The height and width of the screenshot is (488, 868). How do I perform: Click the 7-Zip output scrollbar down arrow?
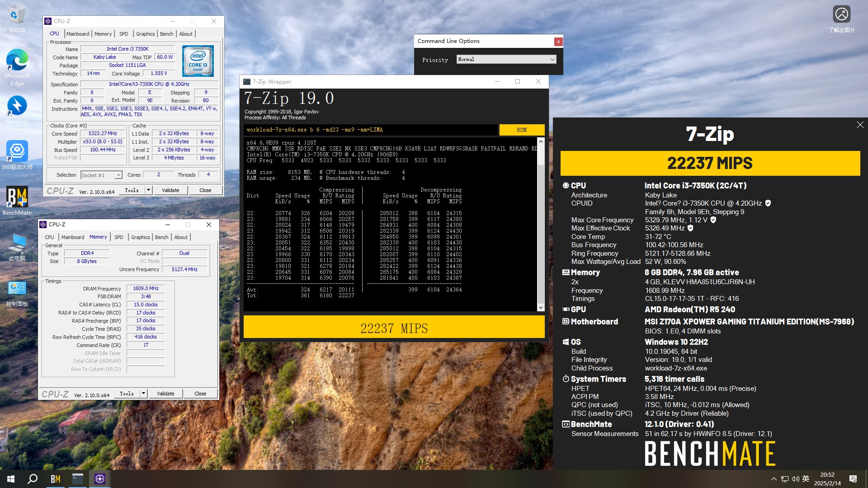click(x=541, y=307)
